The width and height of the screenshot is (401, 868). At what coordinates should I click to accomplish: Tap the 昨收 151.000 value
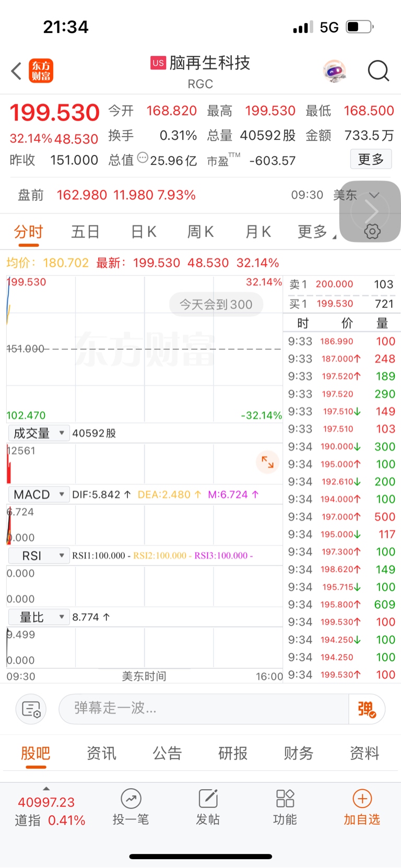coord(74,160)
